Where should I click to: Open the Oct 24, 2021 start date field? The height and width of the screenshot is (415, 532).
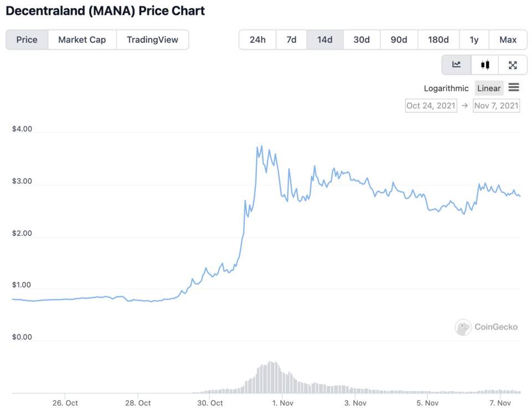click(431, 105)
